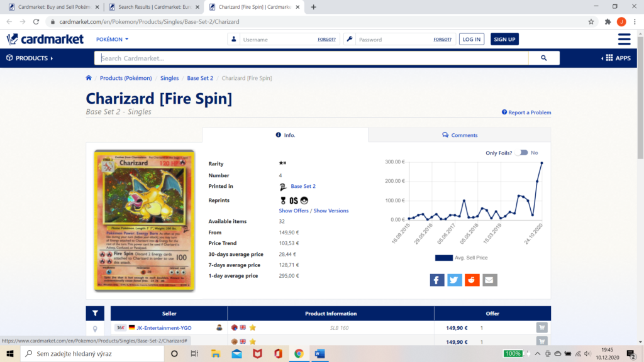The image size is (644, 362).
Task: Click the search magnifier button
Action: [x=544, y=58]
